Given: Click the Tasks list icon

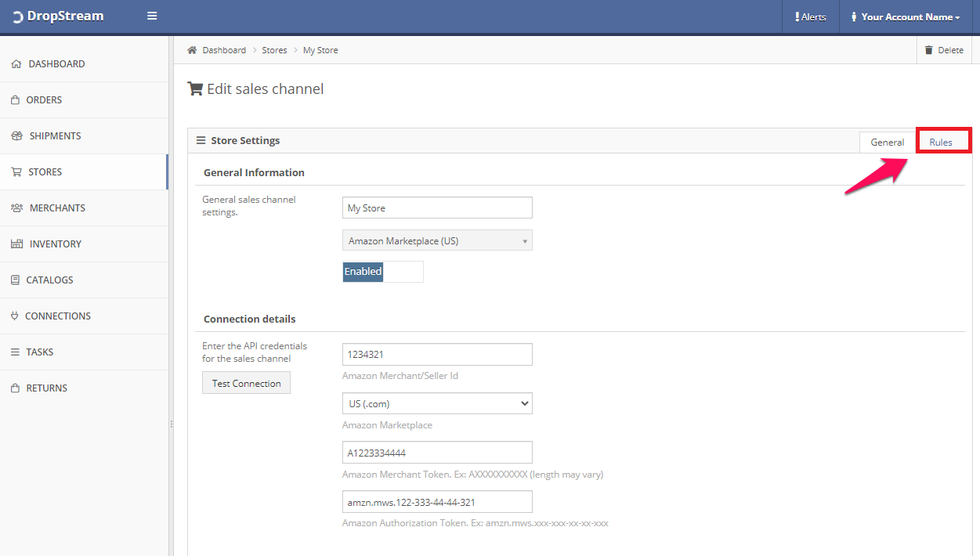Looking at the screenshot, I should pyautogui.click(x=16, y=352).
